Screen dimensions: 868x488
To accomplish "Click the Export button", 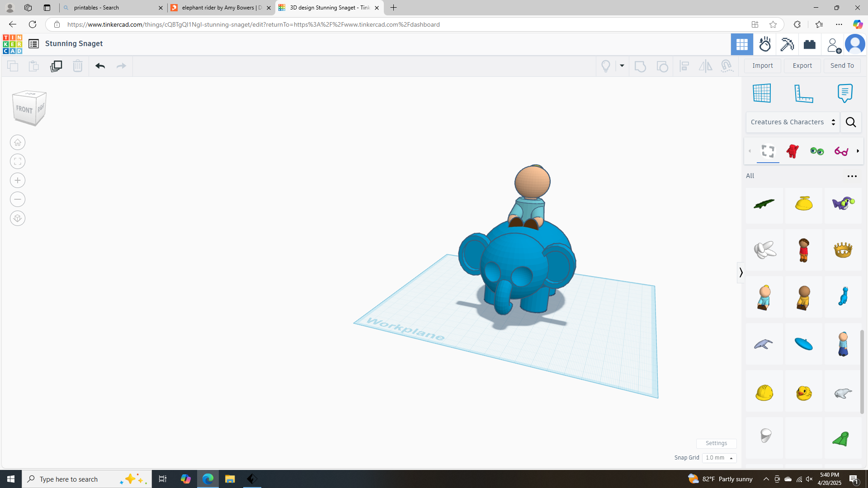I will [x=802, y=66].
